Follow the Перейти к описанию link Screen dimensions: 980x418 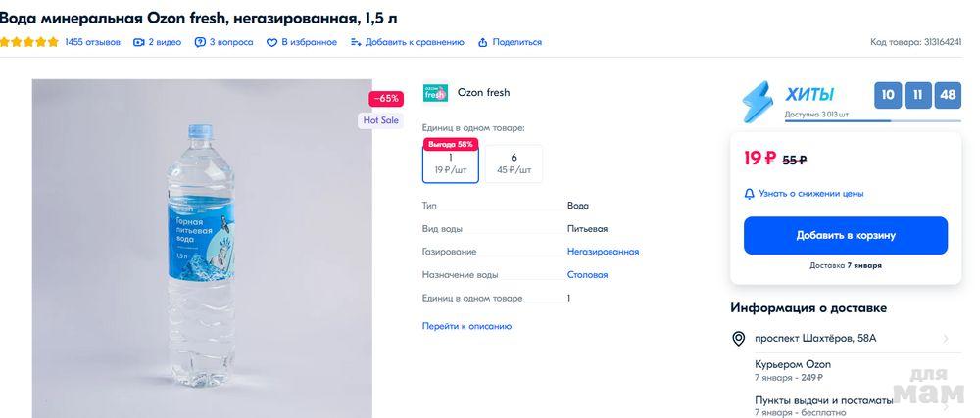pyautogui.click(x=466, y=326)
